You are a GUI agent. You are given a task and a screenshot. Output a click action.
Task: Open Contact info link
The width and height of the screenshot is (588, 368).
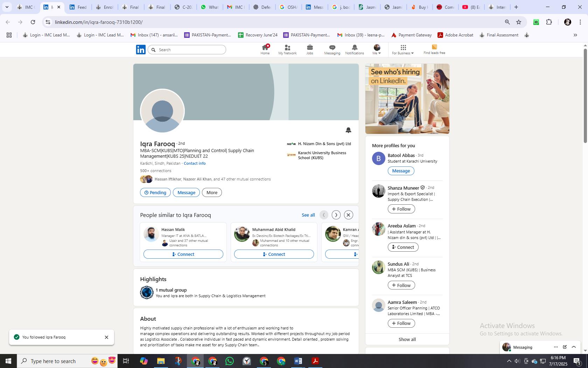(195, 163)
